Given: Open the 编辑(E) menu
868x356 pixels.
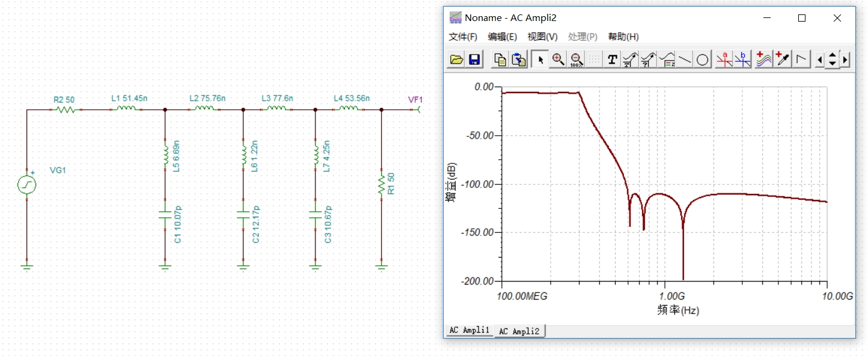Looking at the screenshot, I should 503,37.
